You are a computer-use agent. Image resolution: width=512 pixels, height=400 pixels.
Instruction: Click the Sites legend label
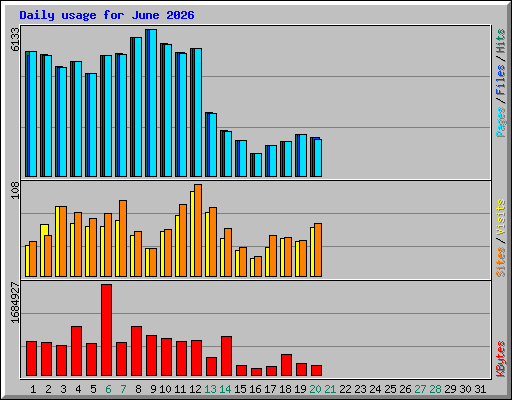point(500,262)
